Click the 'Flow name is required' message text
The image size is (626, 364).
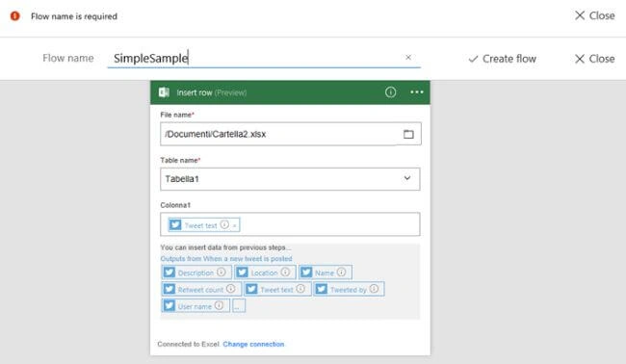click(74, 16)
